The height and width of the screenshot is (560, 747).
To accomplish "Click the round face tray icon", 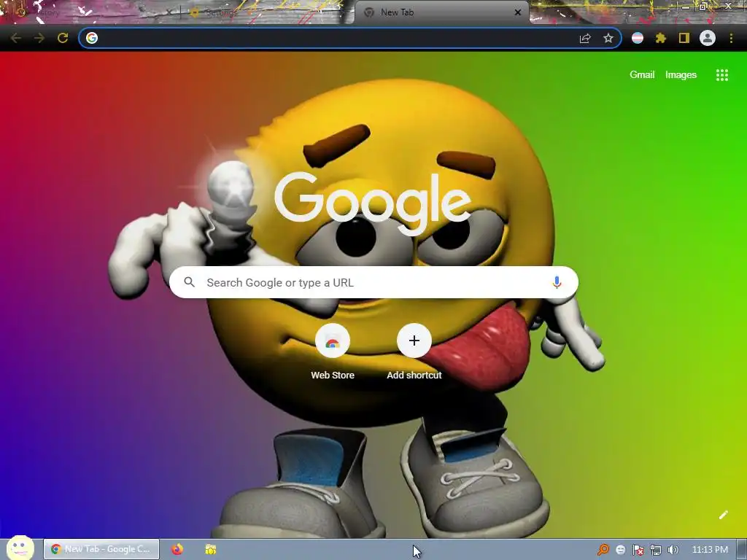I will 620,550.
